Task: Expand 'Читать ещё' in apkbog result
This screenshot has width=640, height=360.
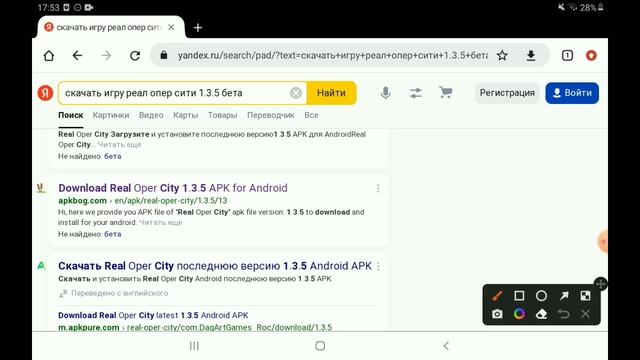Action: pyautogui.click(x=160, y=222)
